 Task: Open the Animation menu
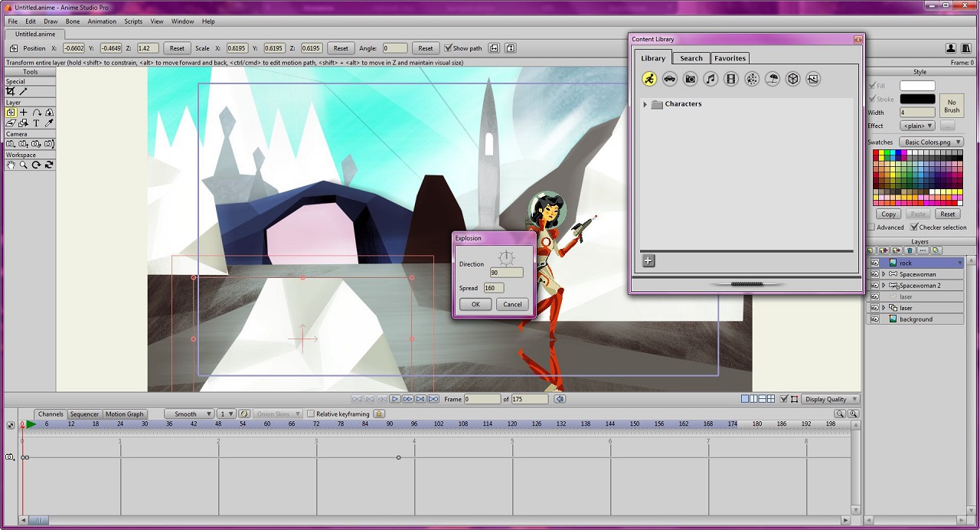(x=102, y=21)
